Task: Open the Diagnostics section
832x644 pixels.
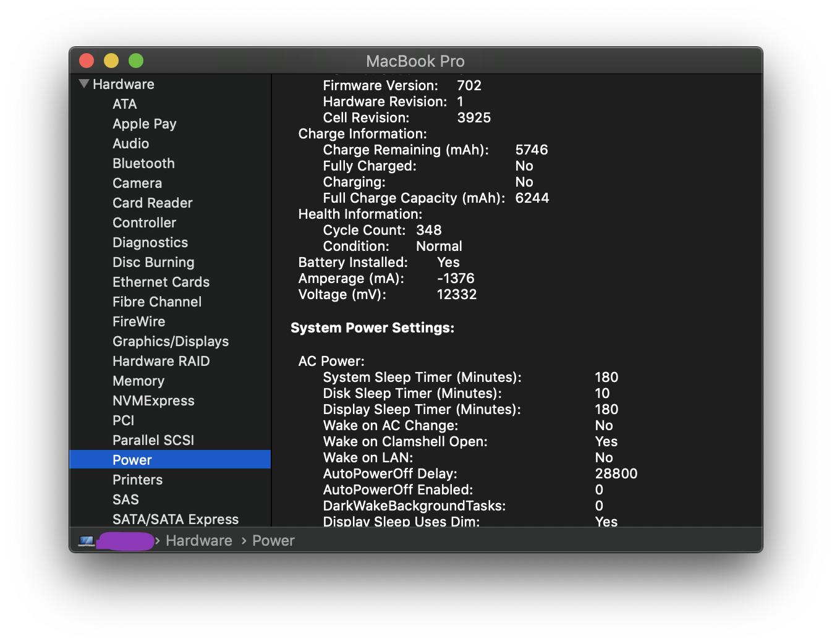Action: 150,242
